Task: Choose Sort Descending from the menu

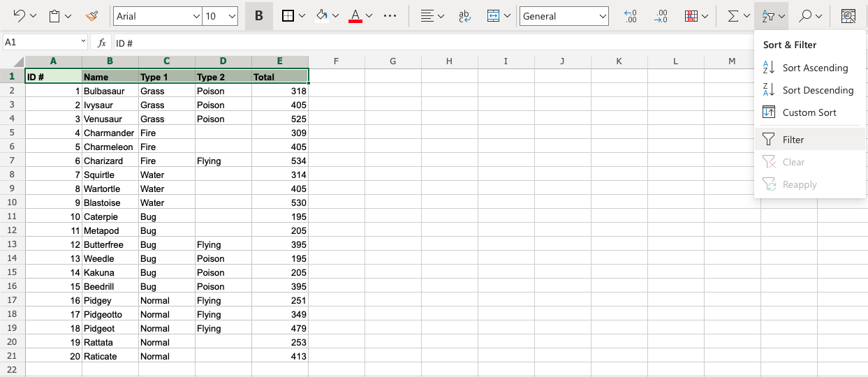Action: pyautogui.click(x=818, y=90)
